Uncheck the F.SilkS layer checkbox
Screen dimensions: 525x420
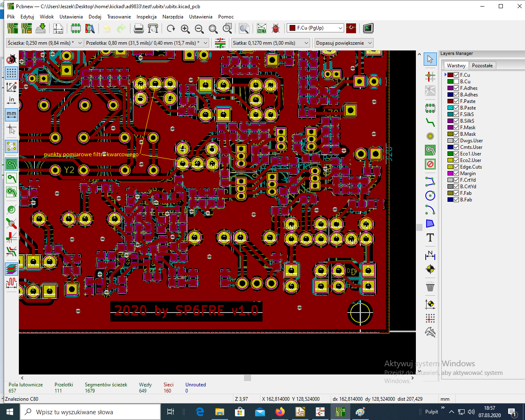456,114
